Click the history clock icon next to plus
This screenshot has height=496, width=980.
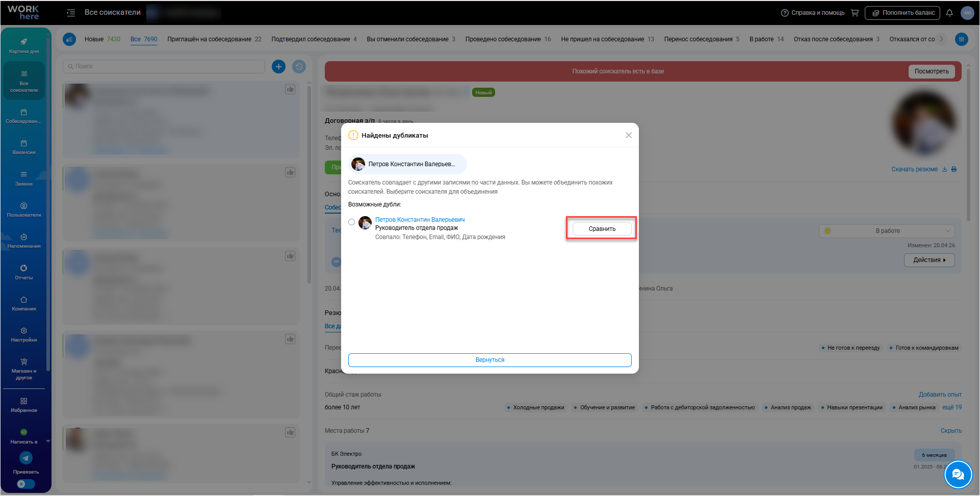click(x=299, y=66)
